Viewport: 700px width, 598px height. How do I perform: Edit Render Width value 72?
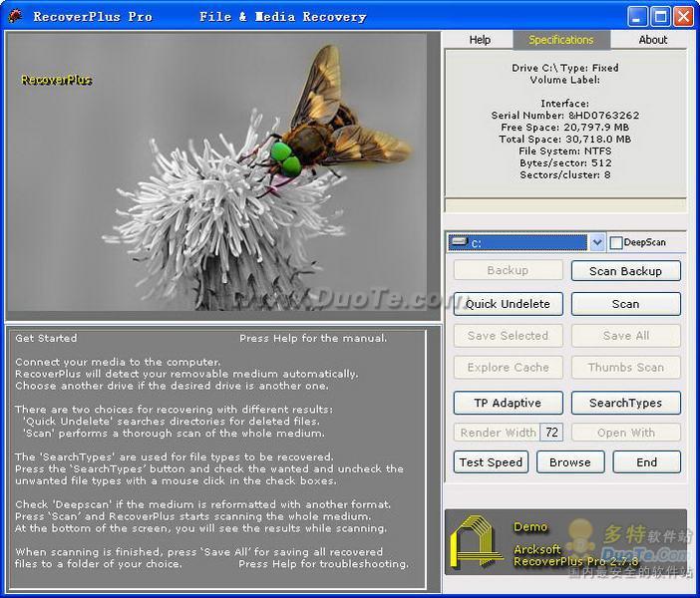551,433
